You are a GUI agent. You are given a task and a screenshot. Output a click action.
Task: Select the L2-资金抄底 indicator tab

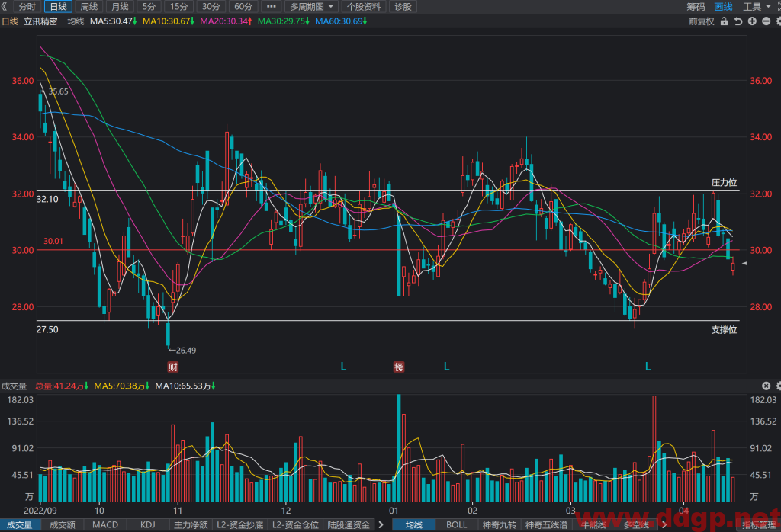pos(240,524)
